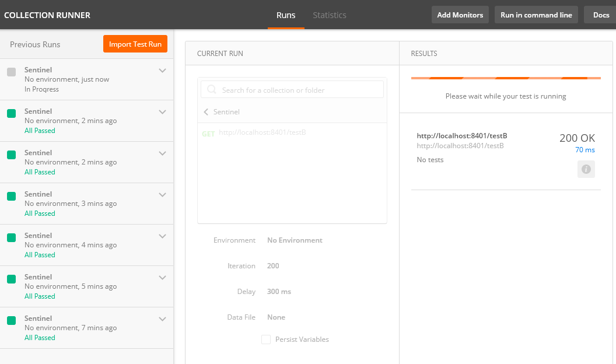Viewport: 616px width, 364px height.
Task: Open the run from 7 mins ago
Action: click(x=86, y=328)
